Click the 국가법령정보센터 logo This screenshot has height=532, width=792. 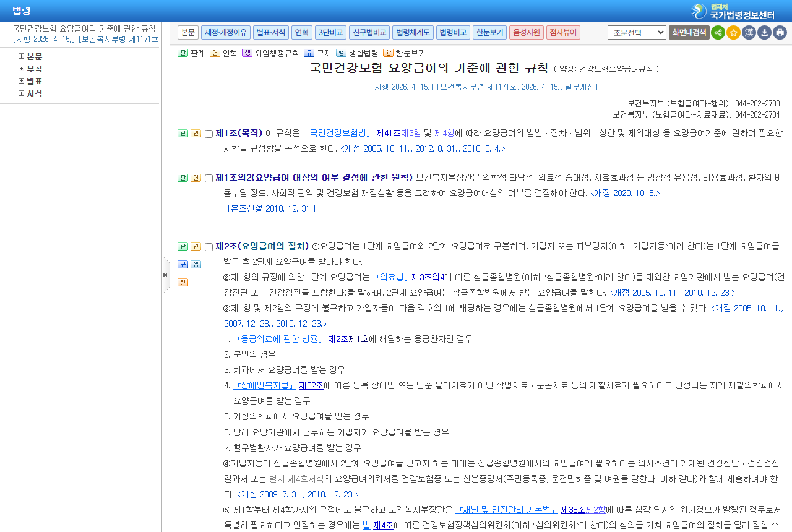[x=733, y=11]
